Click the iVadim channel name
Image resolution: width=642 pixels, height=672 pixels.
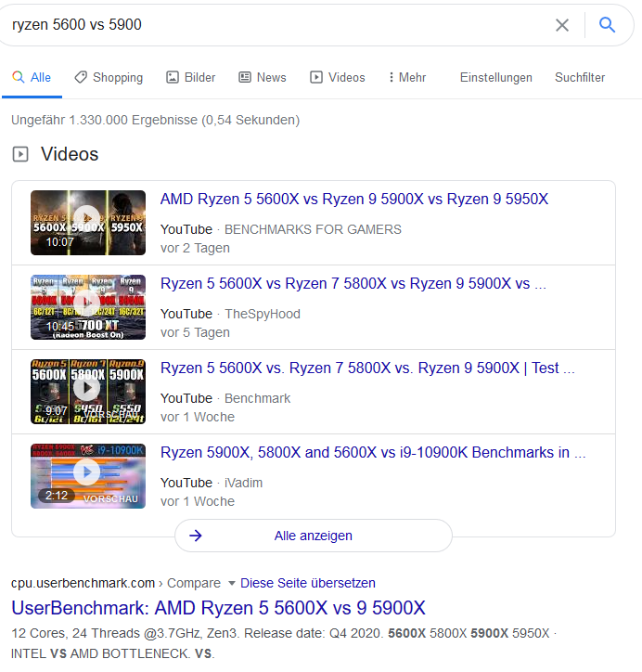coord(243,483)
